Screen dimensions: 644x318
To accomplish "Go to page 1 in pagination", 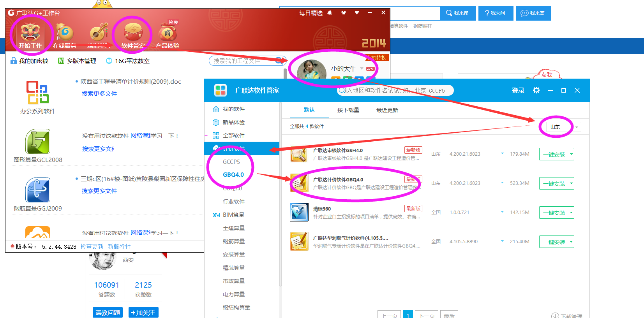I will 408,315.
